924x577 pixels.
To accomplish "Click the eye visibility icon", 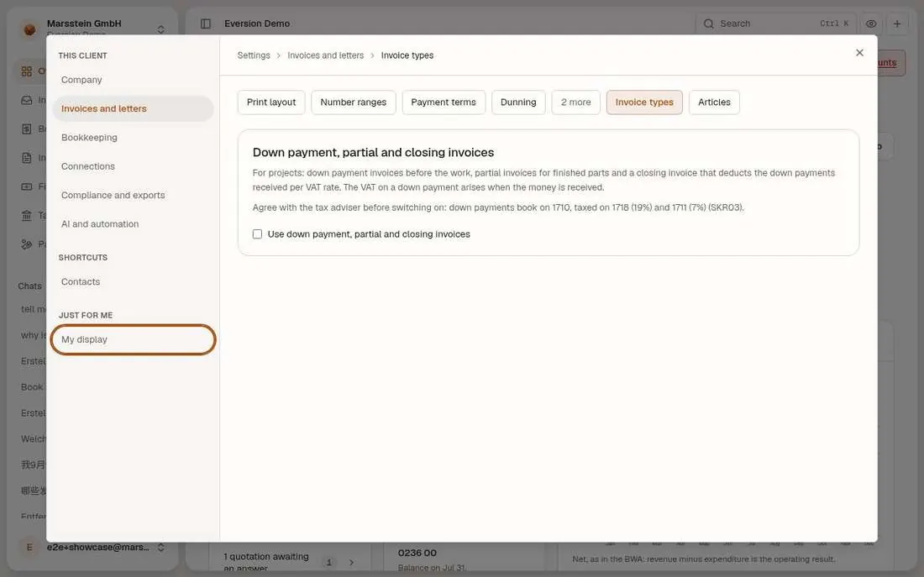I will (x=871, y=24).
